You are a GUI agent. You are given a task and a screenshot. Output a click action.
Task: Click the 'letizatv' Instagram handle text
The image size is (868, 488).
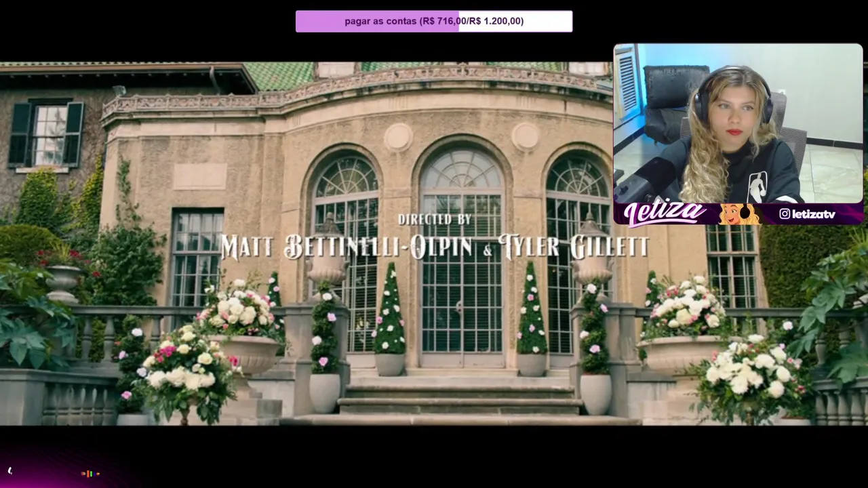(814, 214)
